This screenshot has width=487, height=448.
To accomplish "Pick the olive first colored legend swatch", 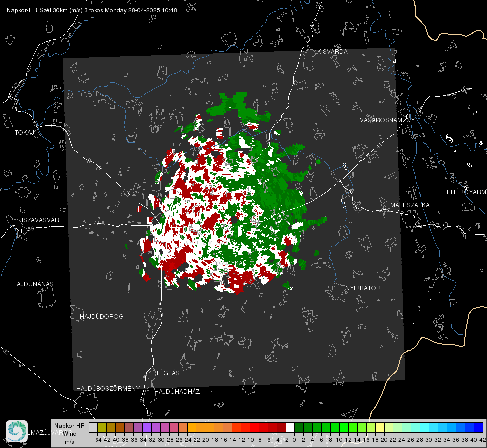I will (102, 427).
